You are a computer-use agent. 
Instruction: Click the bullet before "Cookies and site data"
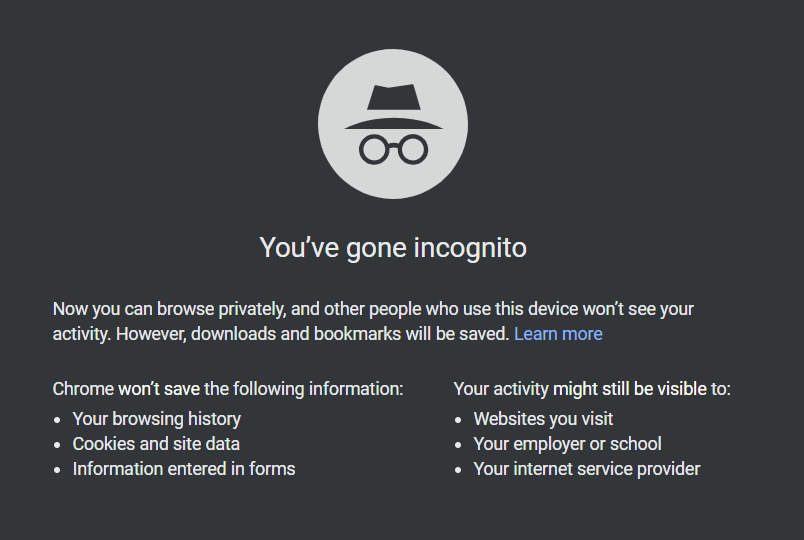[x=57, y=445]
